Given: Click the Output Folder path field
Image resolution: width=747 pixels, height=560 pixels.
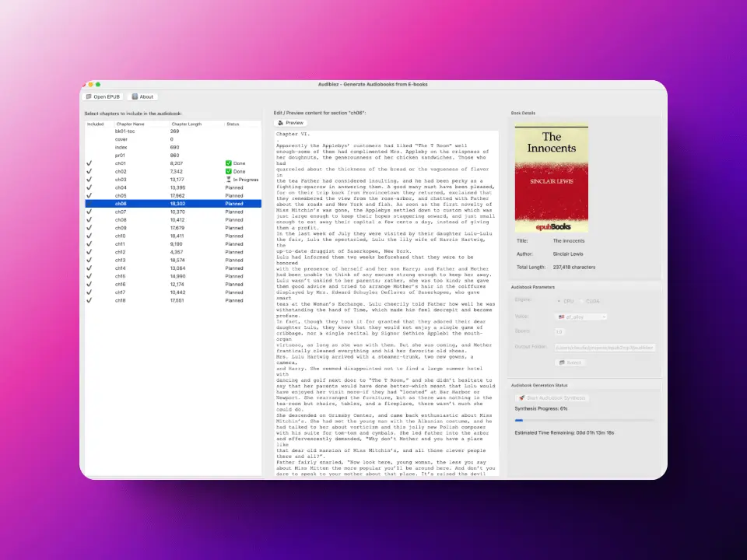Looking at the screenshot, I should 605,347.
